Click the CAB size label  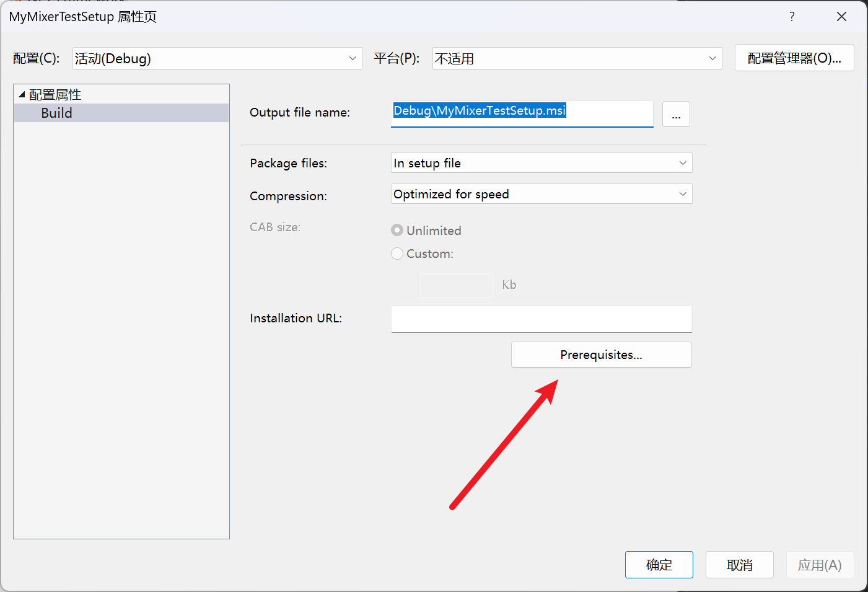click(275, 227)
